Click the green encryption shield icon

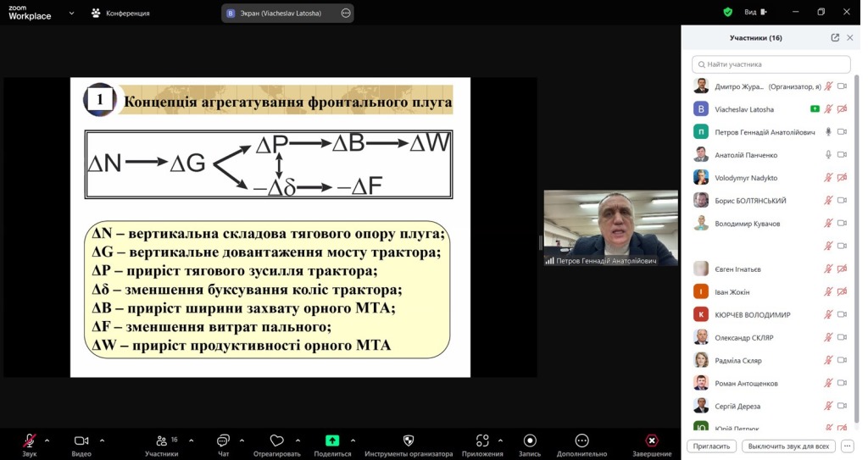(x=728, y=12)
